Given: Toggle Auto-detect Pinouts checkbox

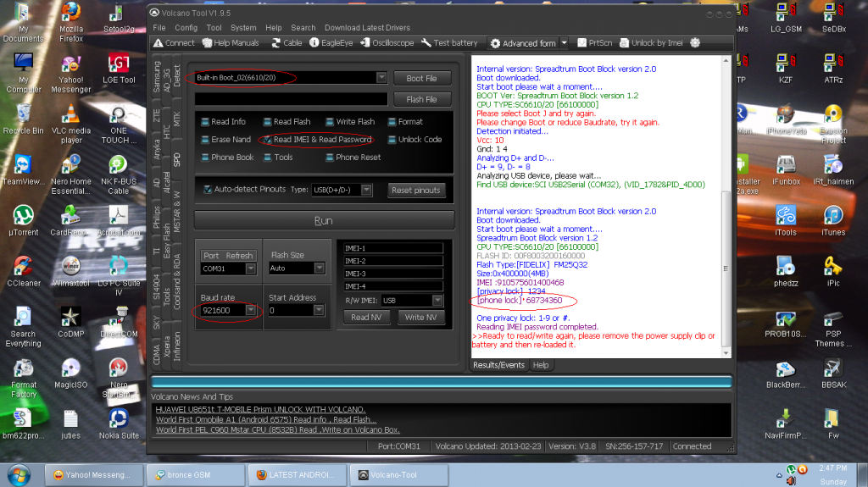Looking at the screenshot, I should point(208,189).
